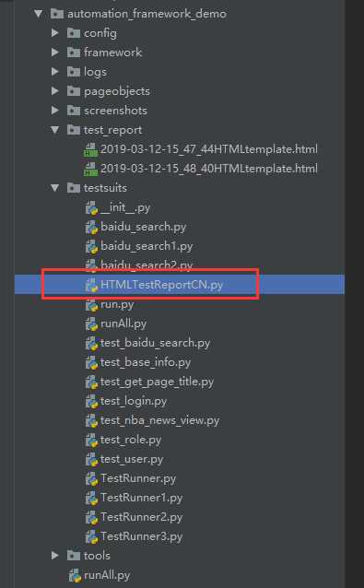This screenshot has height=588, width=364.
Task: Select file name test_baidu_search.py
Action: [x=155, y=343]
